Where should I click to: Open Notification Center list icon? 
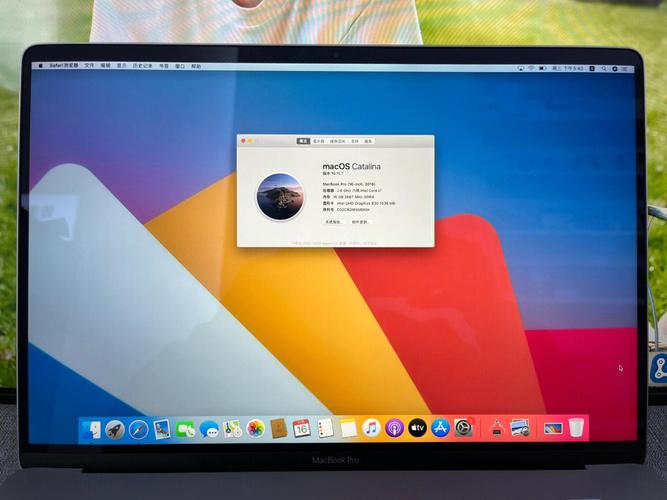(625, 69)
